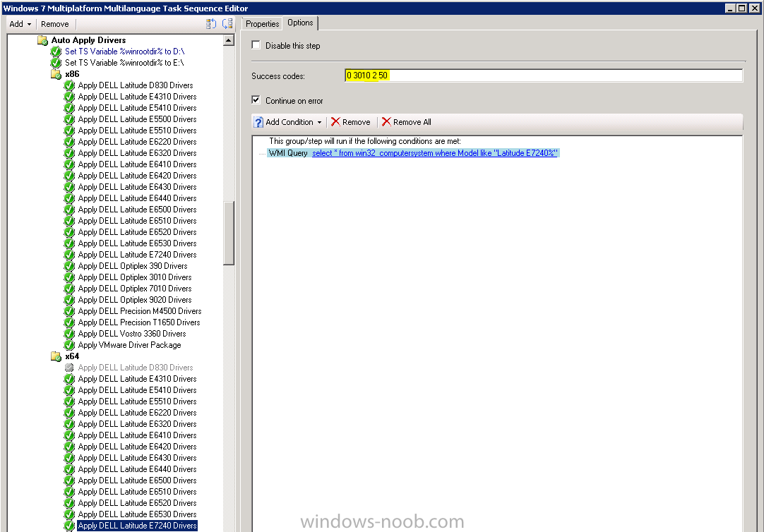Click into the Success codes field
Viewport: 764px width, 532px height.
(543, 75)
